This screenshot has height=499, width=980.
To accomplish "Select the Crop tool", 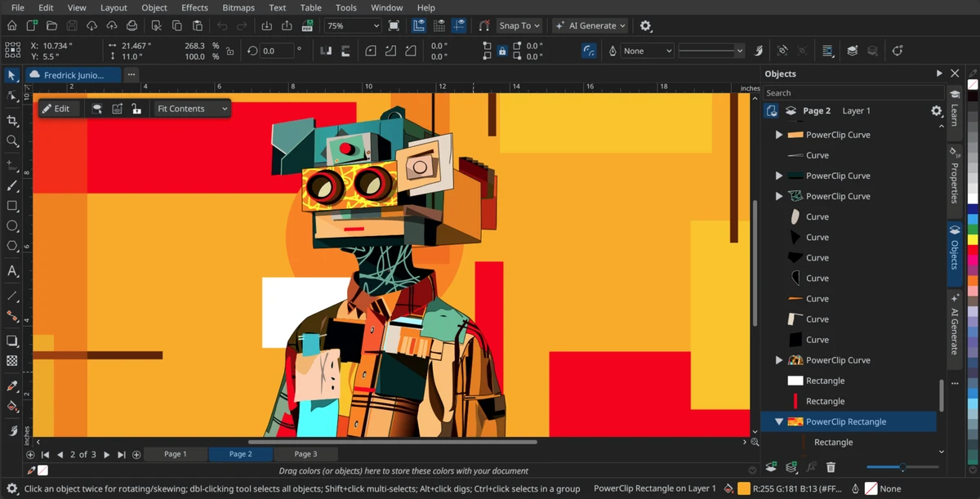I will (x=12, y=121).
